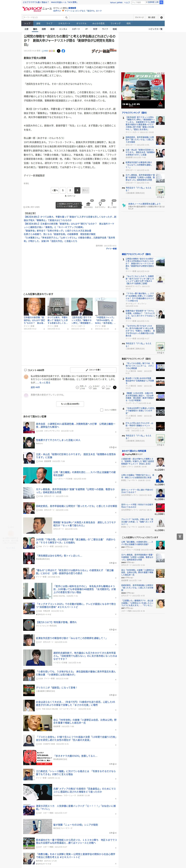Click the Yahoo! JAPAN news logo
186x868 pixels.
[x=37, y=9]
